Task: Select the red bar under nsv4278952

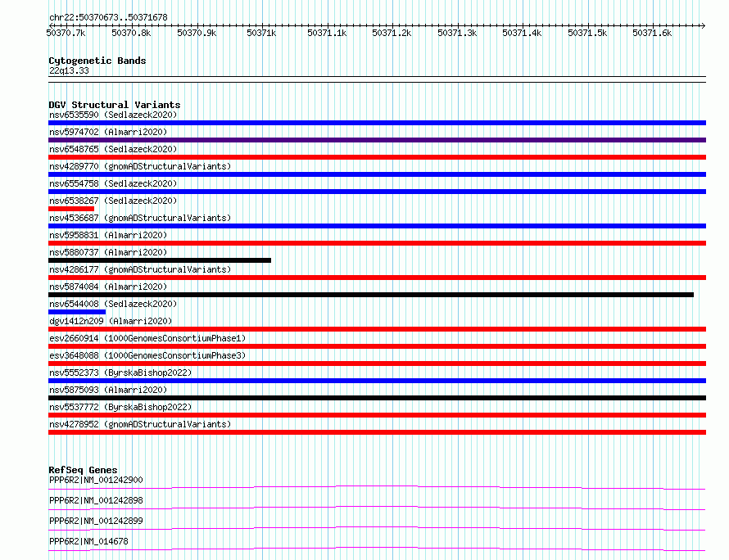Action: click(377, 432)
